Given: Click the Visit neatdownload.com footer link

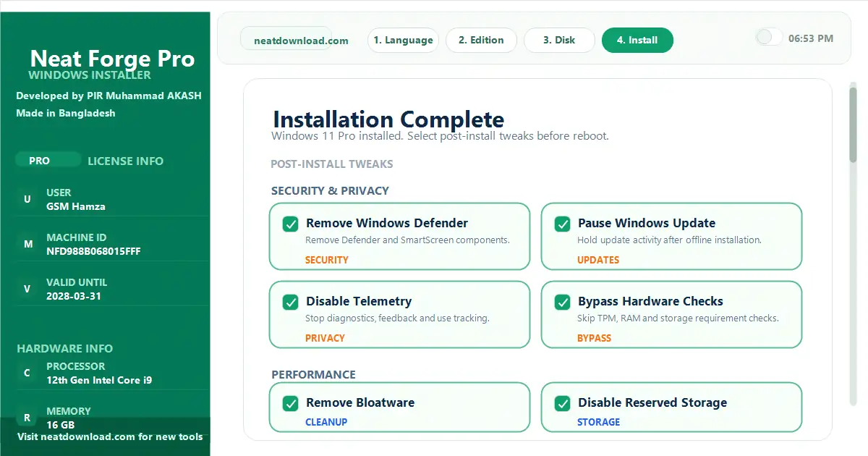Looking at the screenshot, I should tap(110, 436).
